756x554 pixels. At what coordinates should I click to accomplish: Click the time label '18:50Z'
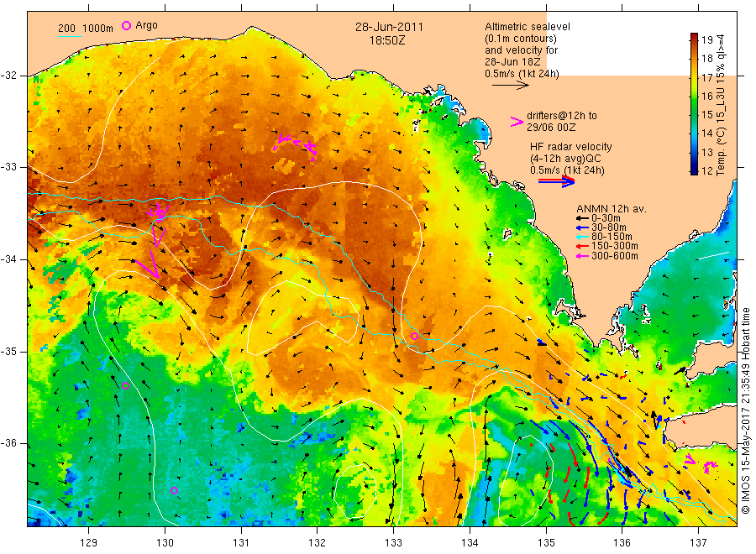387,41
